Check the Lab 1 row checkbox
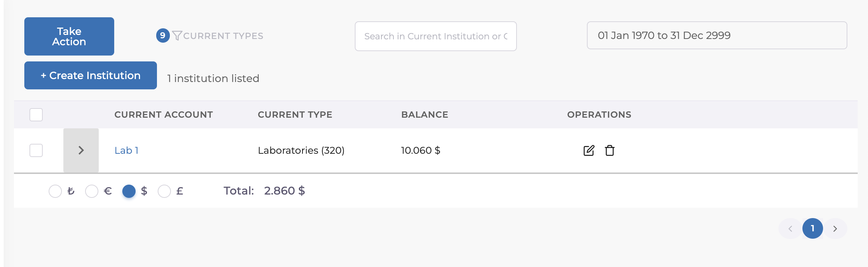 point(36,150)
